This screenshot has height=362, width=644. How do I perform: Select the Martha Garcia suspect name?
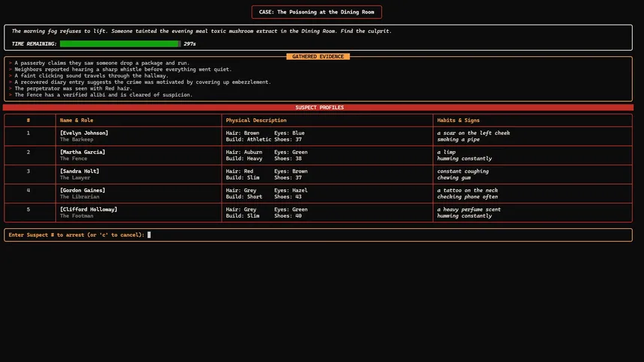click(x=82, y=152)
